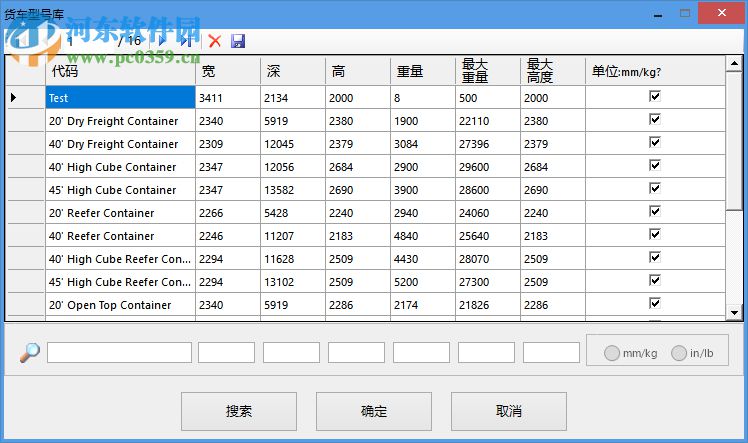
Task: Click depth cell 12045
Action: click(x=293, y=144)
